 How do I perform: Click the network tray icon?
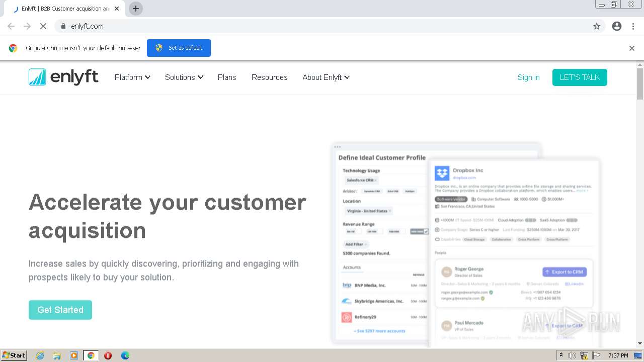click(x=584, y=355)
